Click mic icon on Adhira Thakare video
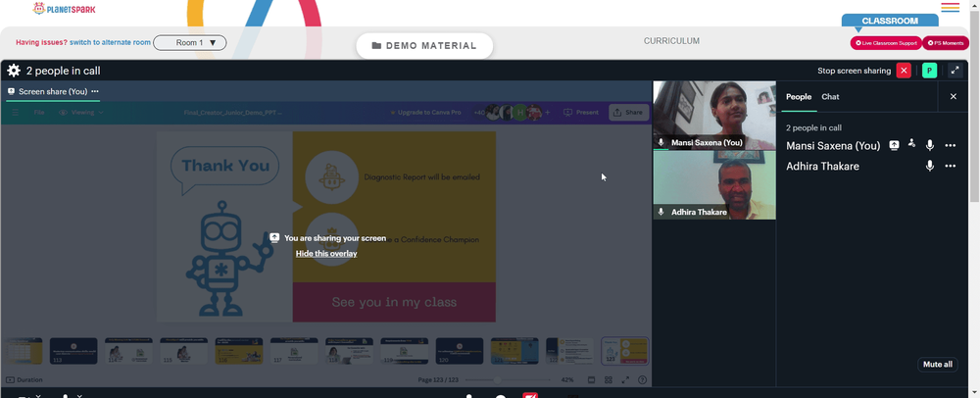 [x=661, y=212]
